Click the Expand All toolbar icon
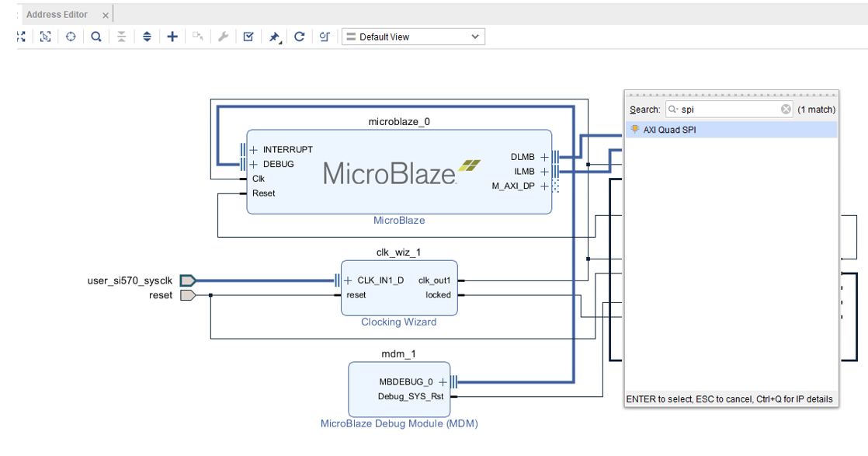This screenshot has width=868, height=456. (x=147, y=37)
